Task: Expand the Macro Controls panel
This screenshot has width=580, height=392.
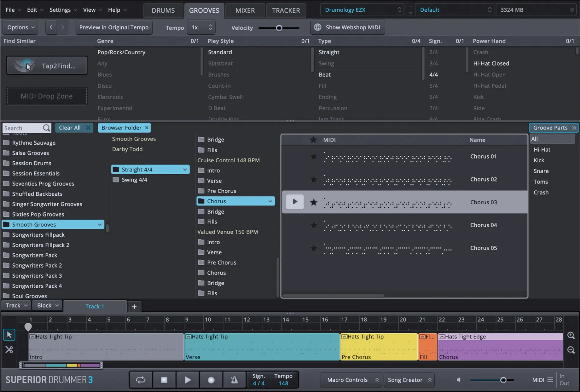Action: (x=351, y=380)
